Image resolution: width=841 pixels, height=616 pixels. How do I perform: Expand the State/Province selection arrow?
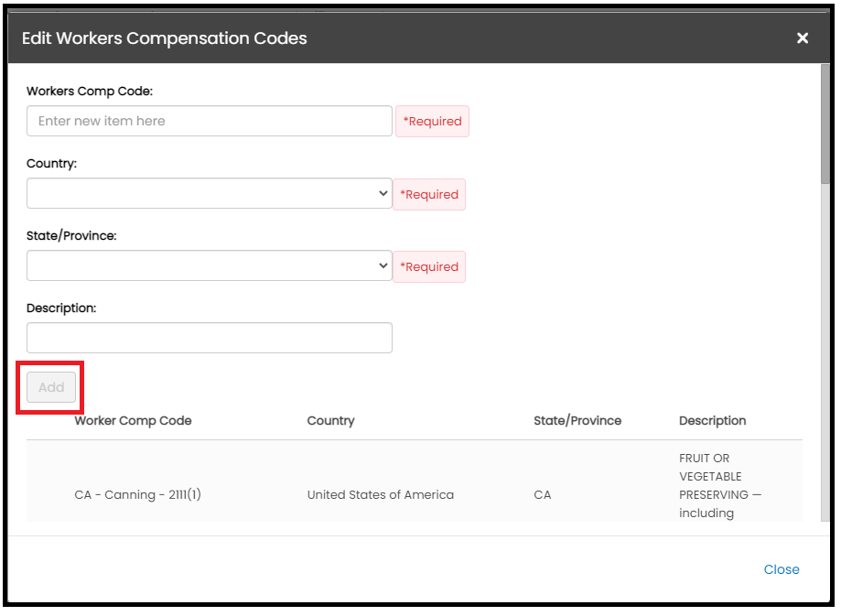pyautogui.click(x=383, y=265)
